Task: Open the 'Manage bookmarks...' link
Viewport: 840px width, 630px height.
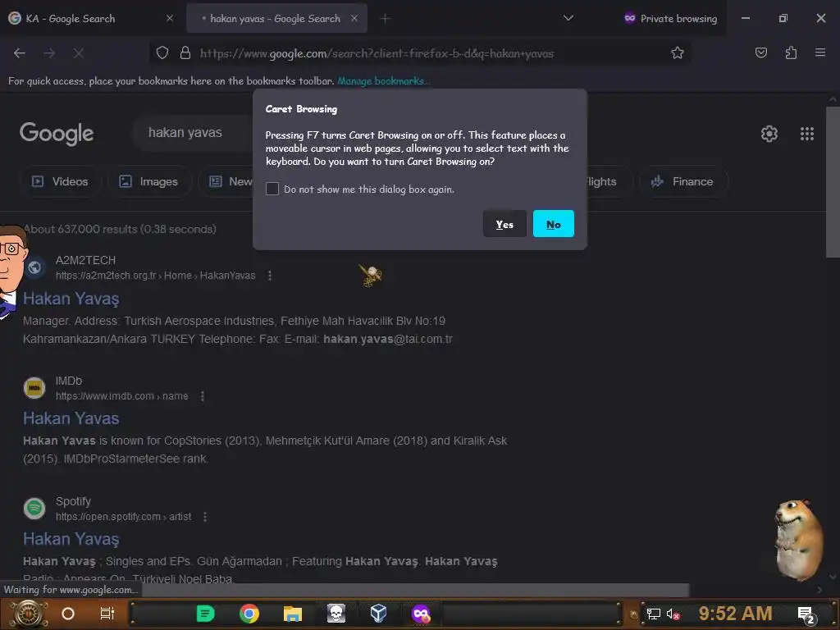Action: 383,81
